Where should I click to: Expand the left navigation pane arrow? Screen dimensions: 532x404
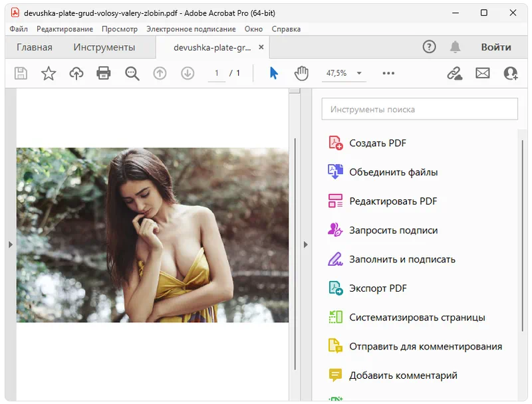pyautogui.click(x=11, y=245)
